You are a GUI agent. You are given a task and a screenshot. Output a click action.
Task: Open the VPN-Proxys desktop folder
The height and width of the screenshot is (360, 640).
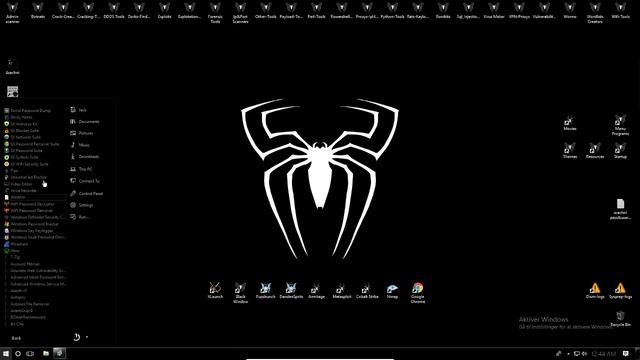click(519, 11)
